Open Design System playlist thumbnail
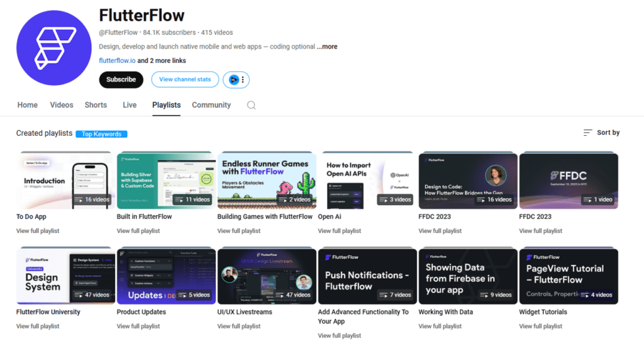Viewport: 644px width, 341px height. point(65,276)
